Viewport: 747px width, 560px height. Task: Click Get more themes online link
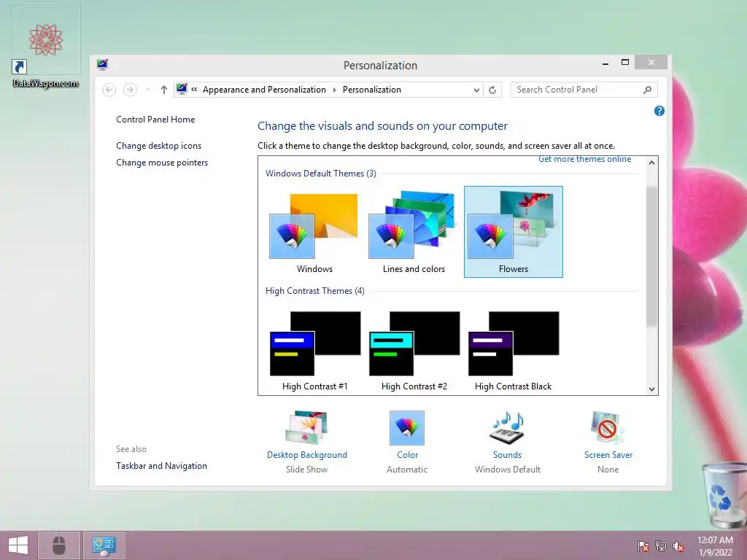click(x=584, y=160)
